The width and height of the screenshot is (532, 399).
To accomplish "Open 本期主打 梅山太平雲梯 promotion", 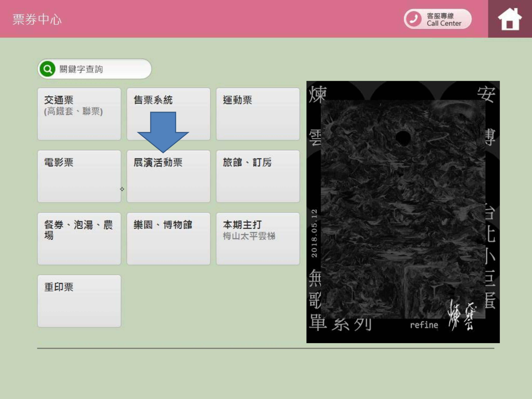I will (258, 239).
